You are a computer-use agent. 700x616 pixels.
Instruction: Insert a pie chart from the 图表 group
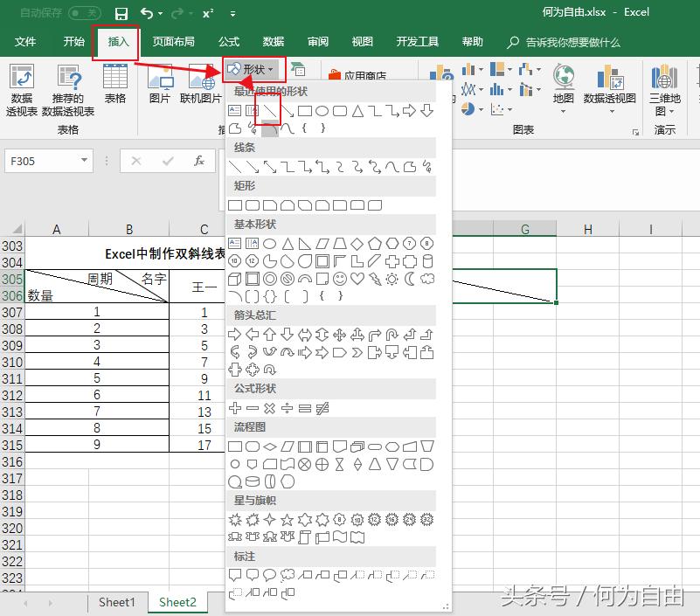coord(468,107)
